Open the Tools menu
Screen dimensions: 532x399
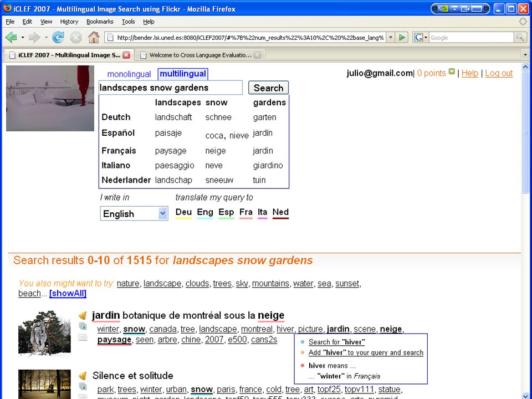click(x=128, y=22)
